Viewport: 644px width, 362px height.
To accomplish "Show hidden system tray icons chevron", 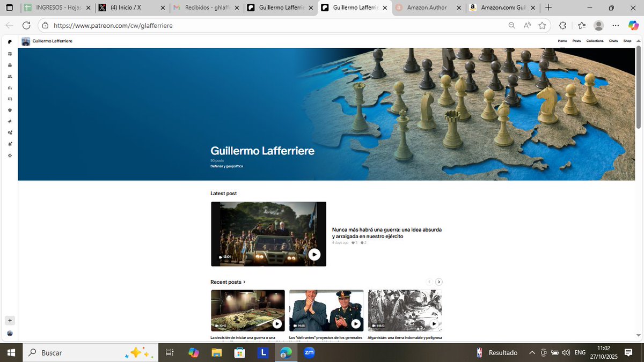I will [532, 352].
